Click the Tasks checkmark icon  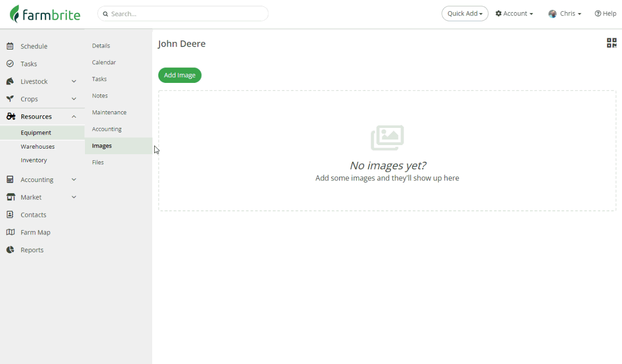tap(10, 64)
